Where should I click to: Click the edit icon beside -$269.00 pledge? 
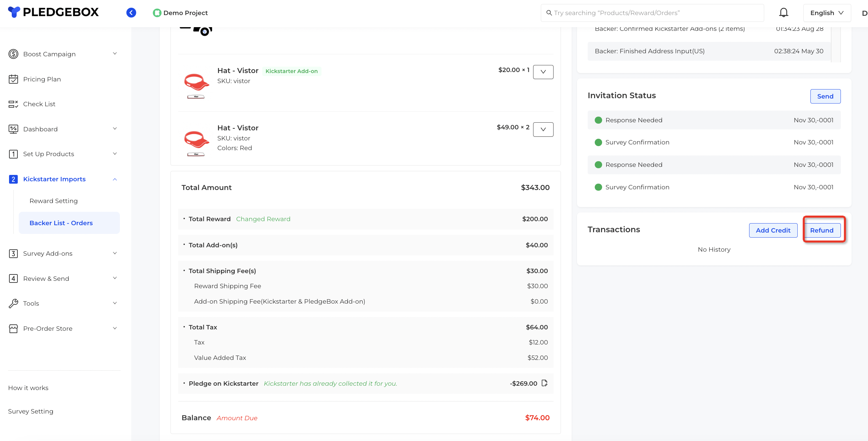544,383
